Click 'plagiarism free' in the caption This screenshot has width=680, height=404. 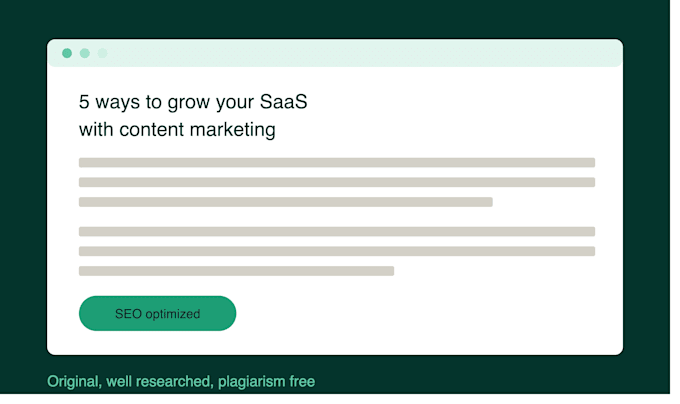click(x=266, y=382)
